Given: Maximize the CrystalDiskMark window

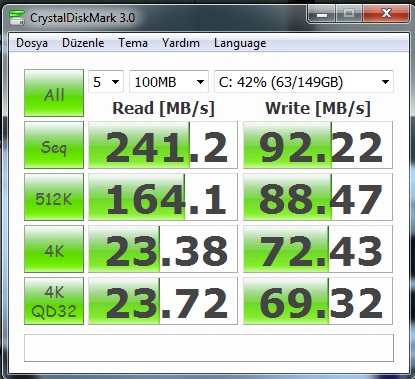Looking at the screenshot, I should pos(349,14).
